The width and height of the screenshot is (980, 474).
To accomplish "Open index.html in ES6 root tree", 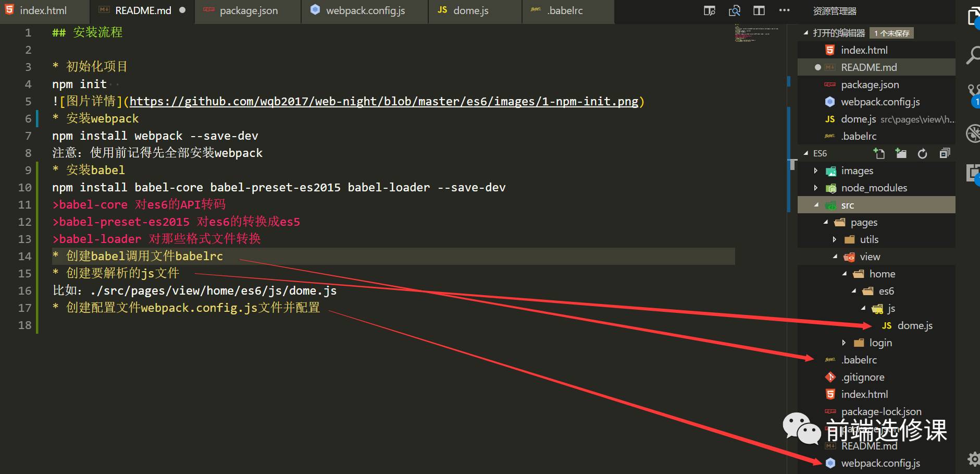I will (x=876, y=394).
